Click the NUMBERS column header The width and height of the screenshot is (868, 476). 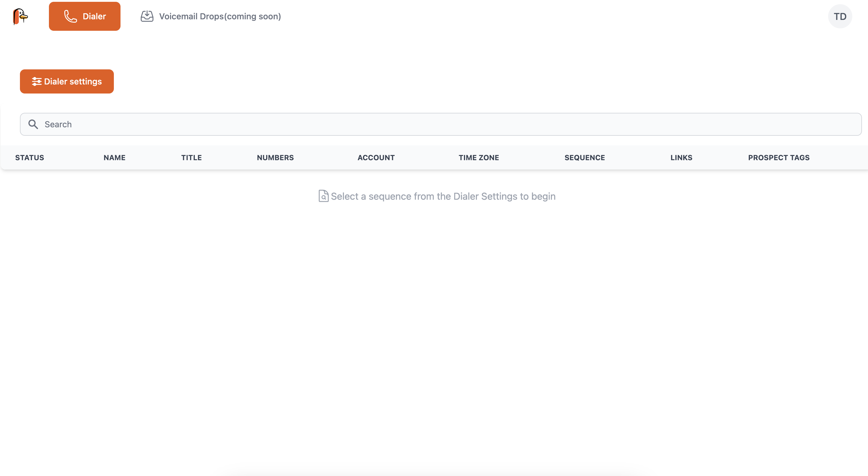point(275,157)
